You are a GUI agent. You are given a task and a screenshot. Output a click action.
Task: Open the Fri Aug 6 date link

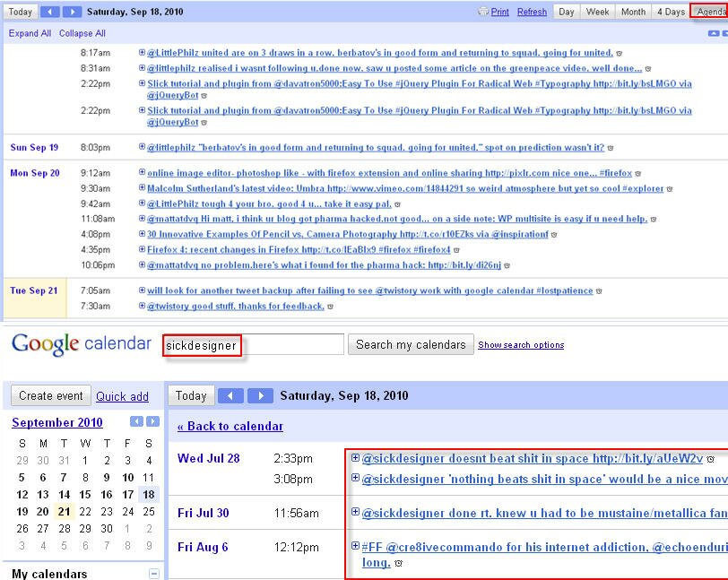(203, 547)
